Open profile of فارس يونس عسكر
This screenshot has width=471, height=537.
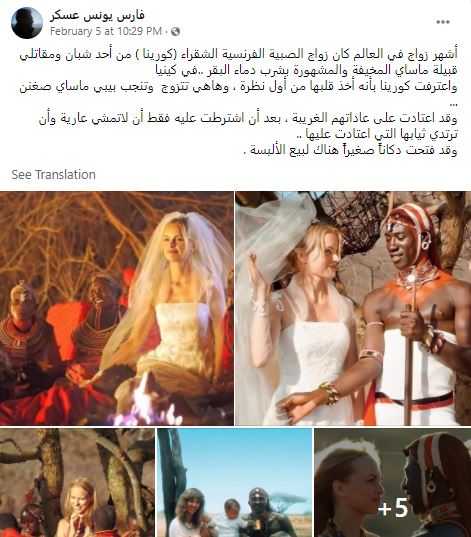97,15
